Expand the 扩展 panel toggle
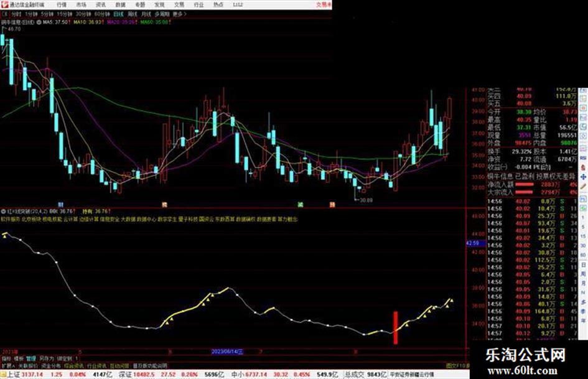 (x=8, y=365)
